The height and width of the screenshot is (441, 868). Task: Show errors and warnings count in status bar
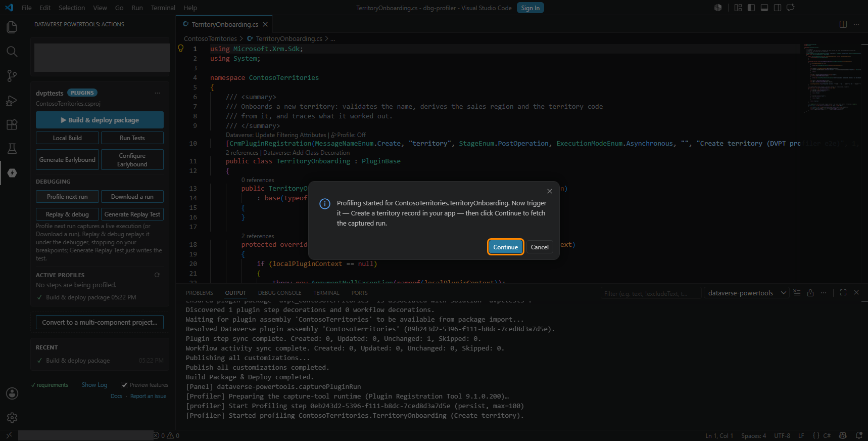(x=167, y=435)
